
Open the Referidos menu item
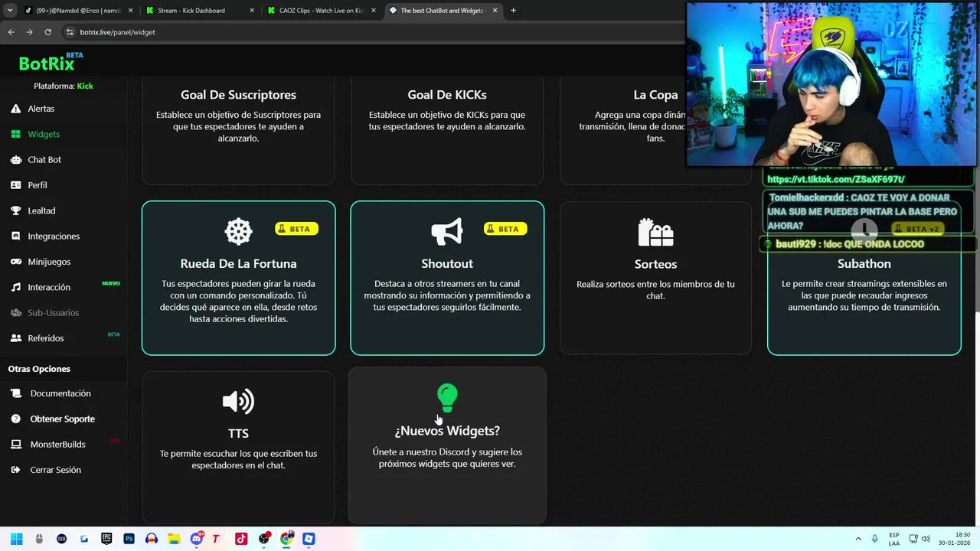tap(64, 338)
